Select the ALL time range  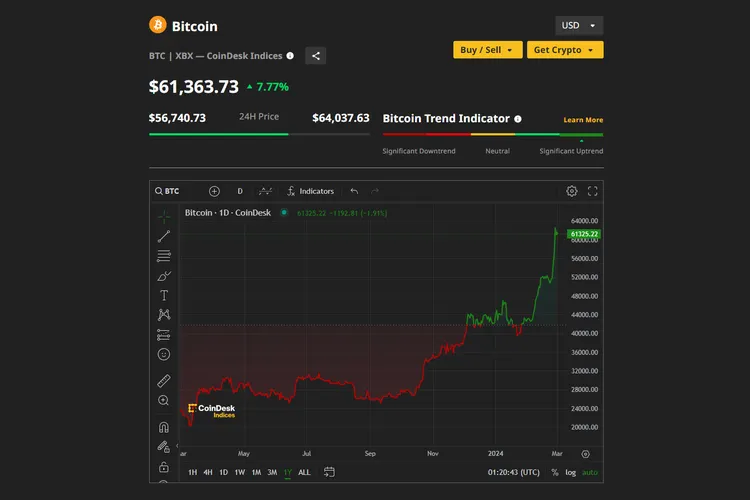[x=304, y=472]
